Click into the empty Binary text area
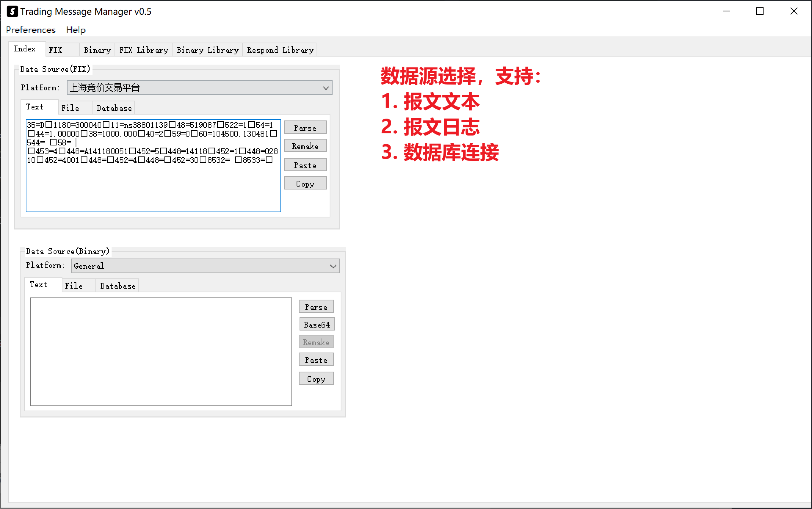Viewport: 812px width, 509px height. pos(161,351)
